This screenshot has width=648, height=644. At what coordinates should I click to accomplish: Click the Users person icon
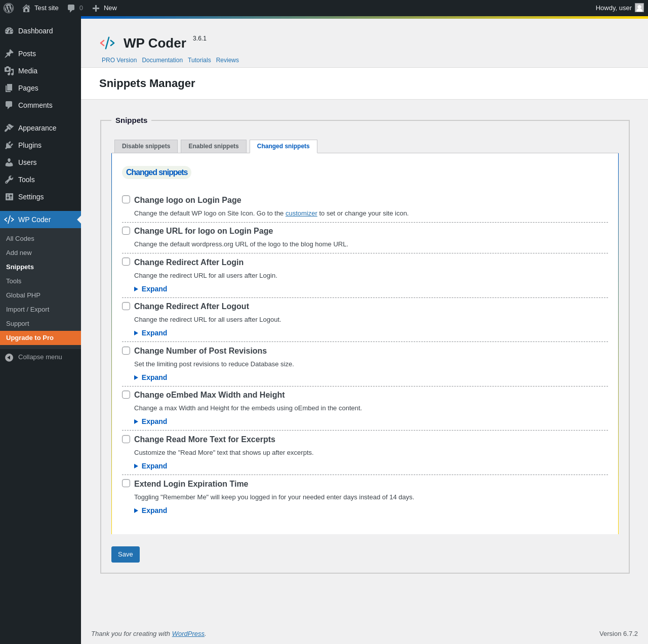tap(9, 162)
